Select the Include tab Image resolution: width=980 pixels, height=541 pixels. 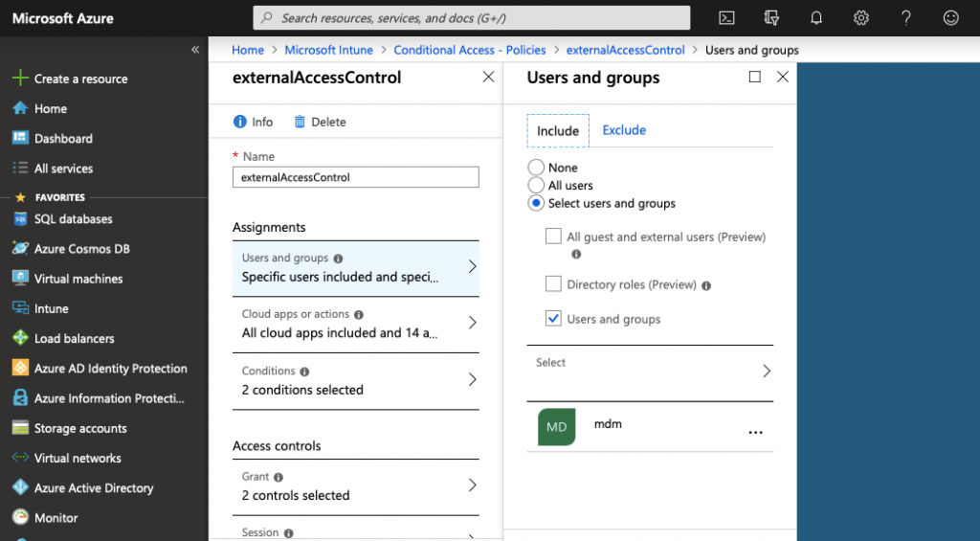(558, 131)
